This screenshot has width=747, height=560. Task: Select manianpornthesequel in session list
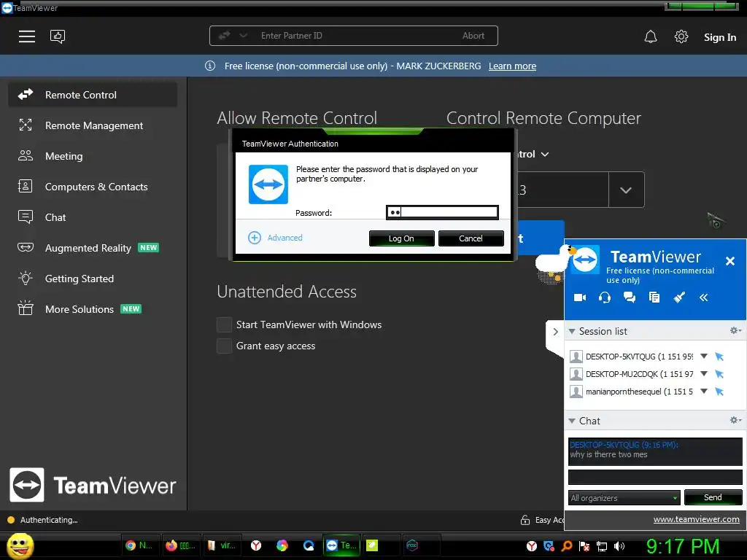click(639, 392)
